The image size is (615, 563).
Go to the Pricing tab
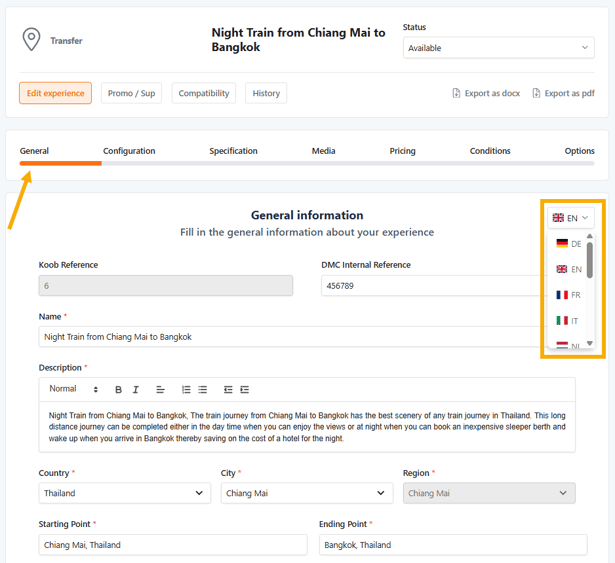[402, 151]
